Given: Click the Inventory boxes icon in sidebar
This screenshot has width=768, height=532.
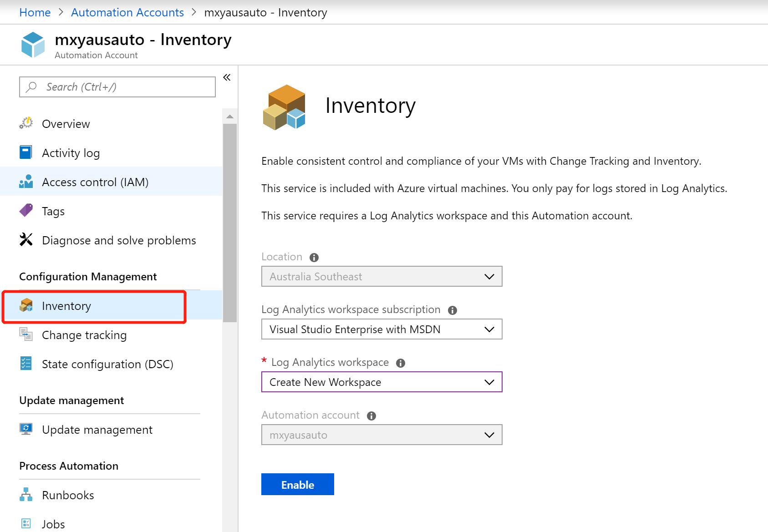Looking at the screenshot, I should pyautogui.click(x=26, y=305).
